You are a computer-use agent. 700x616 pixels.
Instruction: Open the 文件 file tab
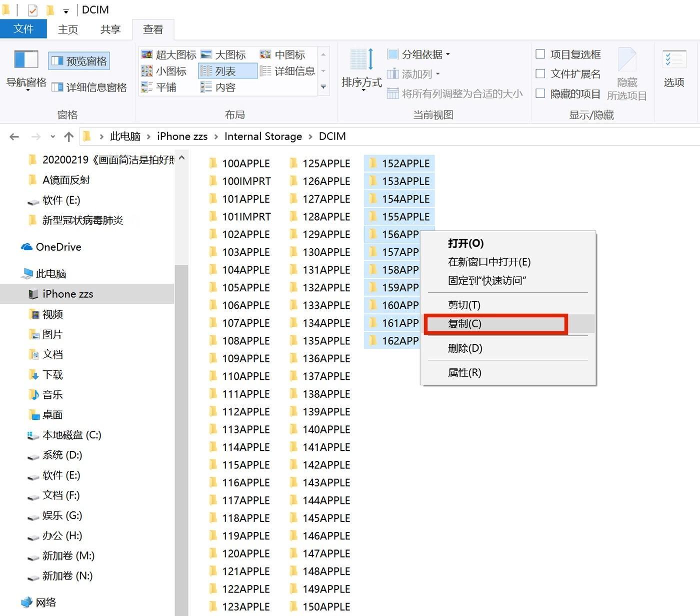pyautogui.click(x=23, y=29)
